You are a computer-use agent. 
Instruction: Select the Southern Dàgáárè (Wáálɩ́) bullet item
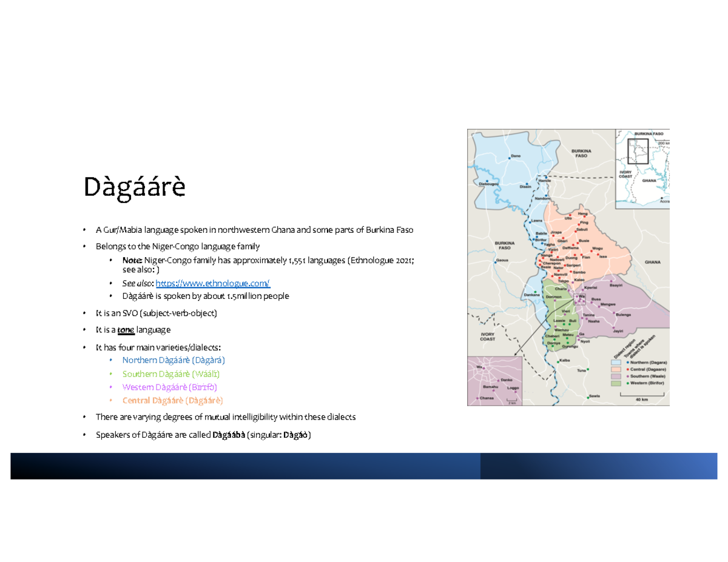click(x=172, y=374)
